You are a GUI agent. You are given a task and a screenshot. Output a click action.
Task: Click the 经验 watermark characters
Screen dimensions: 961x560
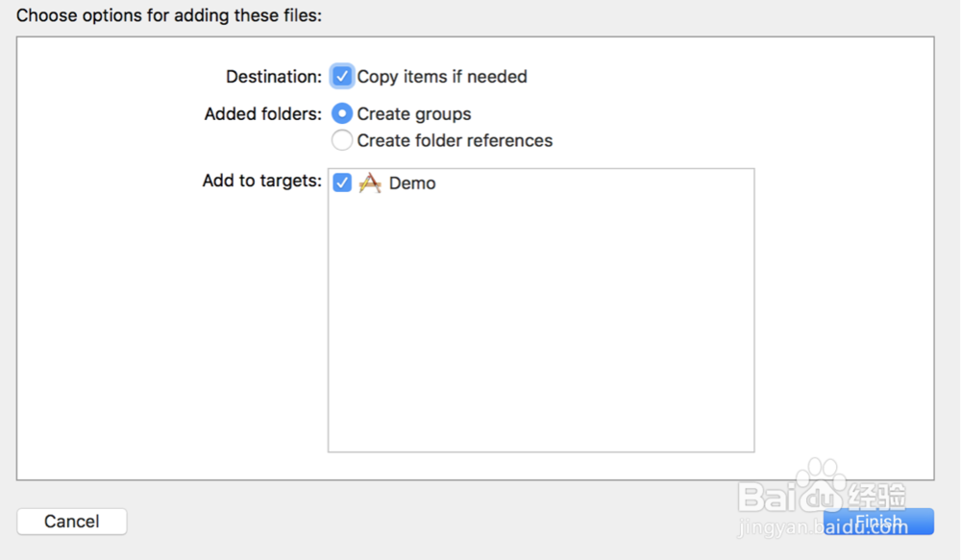pos(876,498)
